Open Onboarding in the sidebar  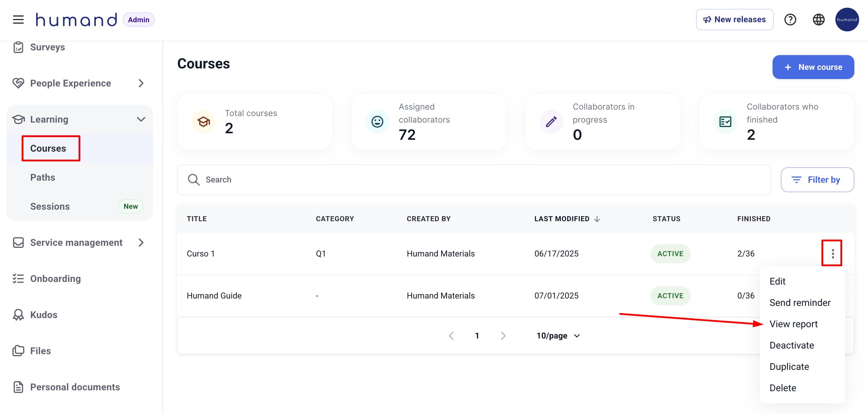(55, 279)
